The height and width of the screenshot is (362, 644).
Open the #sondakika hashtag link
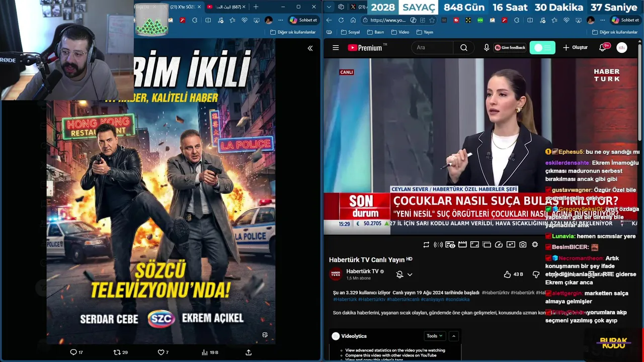click(x=457, y=299)
